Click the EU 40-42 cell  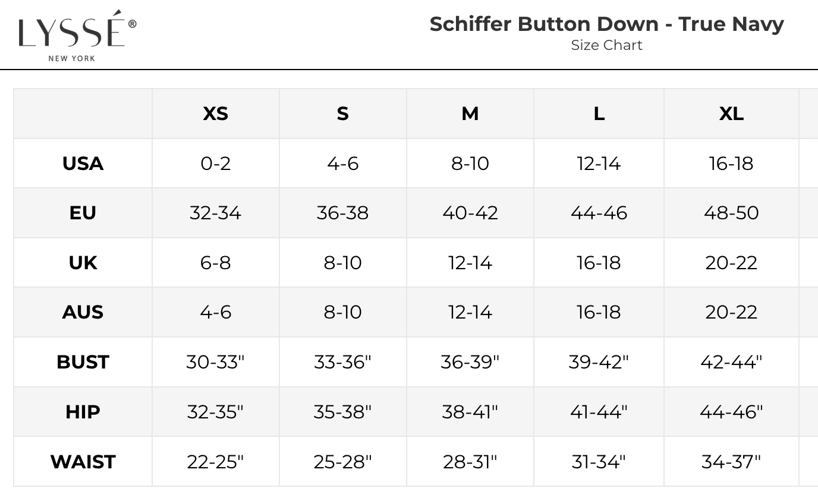470,213
